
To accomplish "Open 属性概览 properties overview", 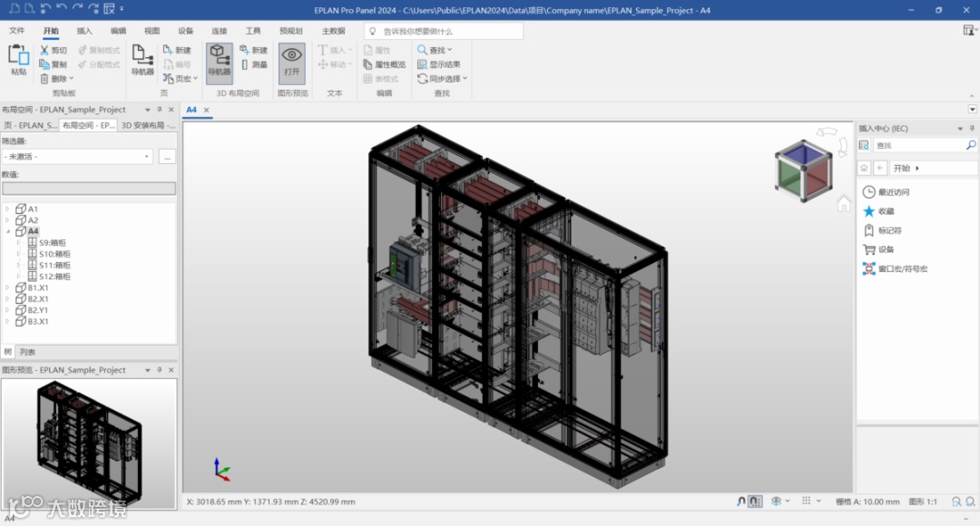I will [x=385, y=64].
